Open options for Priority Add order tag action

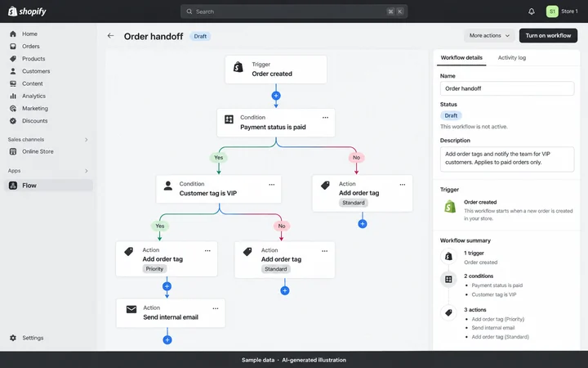pyautogui.click(x=207, y=250)
